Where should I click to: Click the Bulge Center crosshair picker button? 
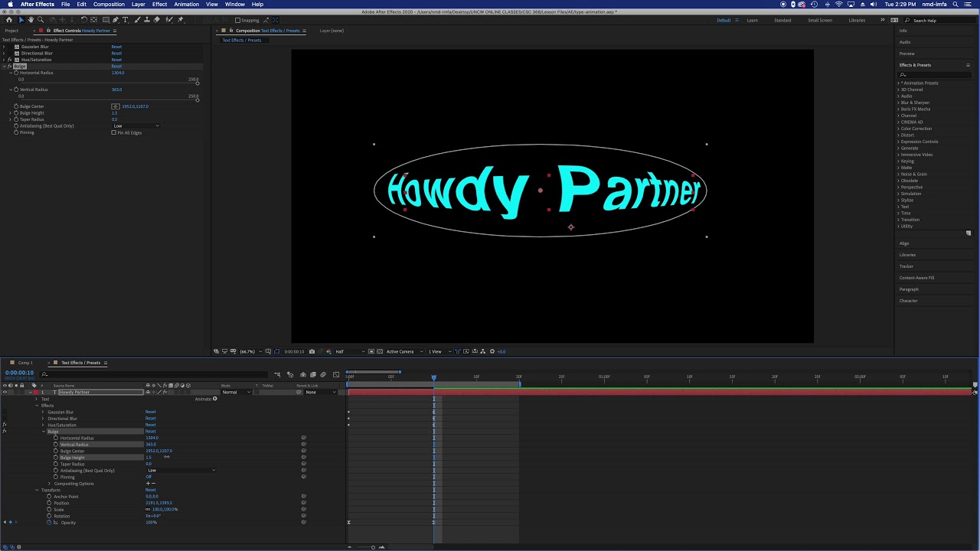(116, 106)
